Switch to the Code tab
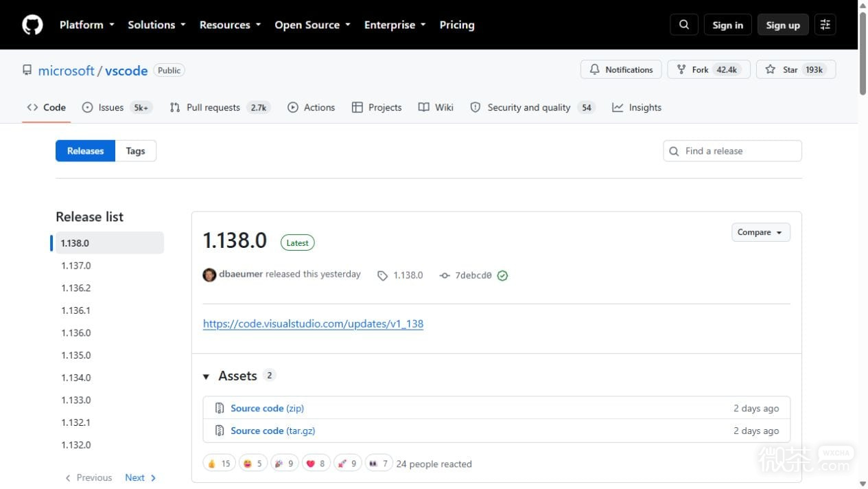Viewport: 868px width, 489px height. coord(47,107)
